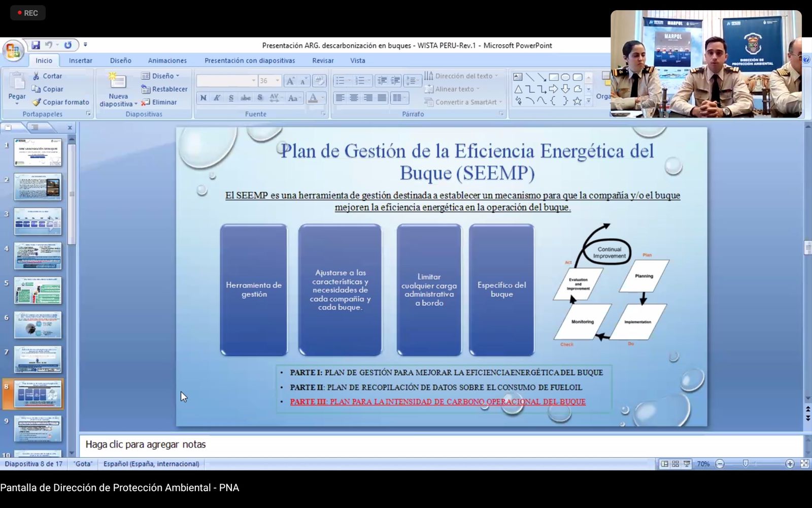Click the Save icon in quick access toolbar
This screenshot has height=508, width=812.
click(36, 45)
